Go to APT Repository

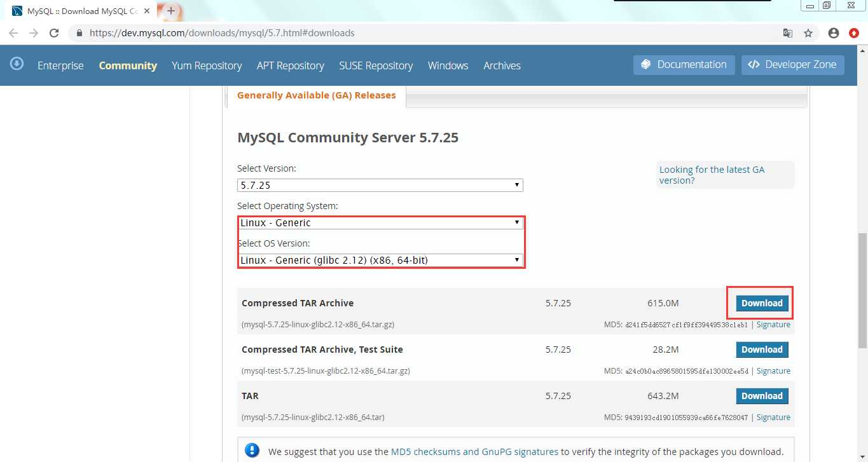point(291,65)
